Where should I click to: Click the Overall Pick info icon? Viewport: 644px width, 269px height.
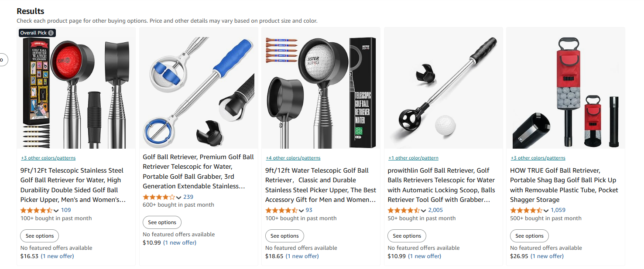click(x=51, y=33)
